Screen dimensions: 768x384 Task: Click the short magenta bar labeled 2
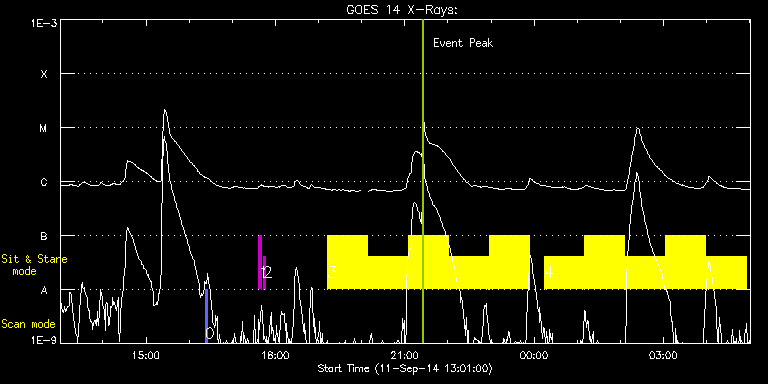pos(264,272)
